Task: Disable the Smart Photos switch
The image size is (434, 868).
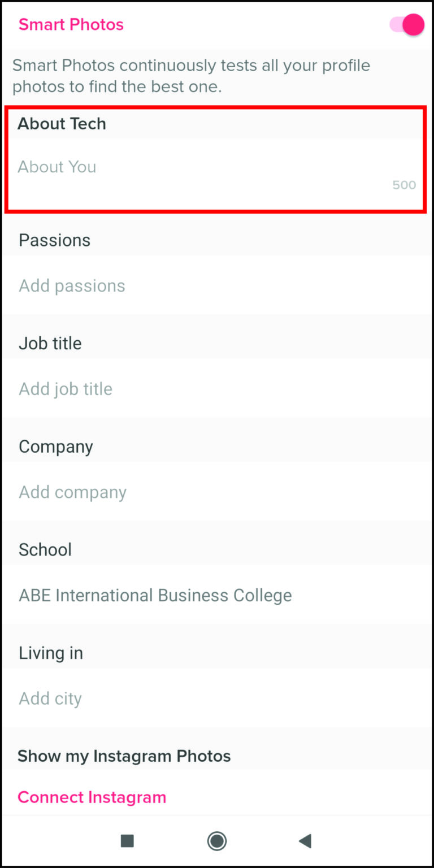Action: [408, 25]
